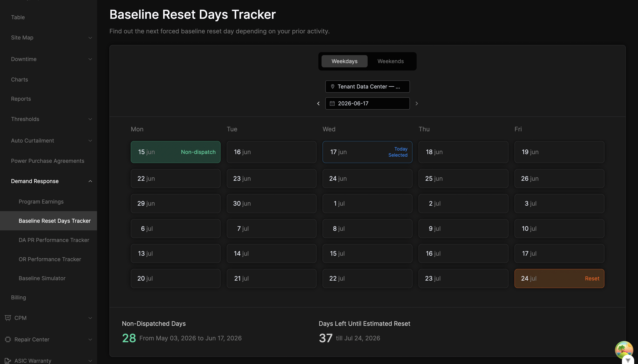The width and height of the screenshot is (638, 364).
Task: Select the 15 jun Non-dispatch day
Action: click(175, 152)
